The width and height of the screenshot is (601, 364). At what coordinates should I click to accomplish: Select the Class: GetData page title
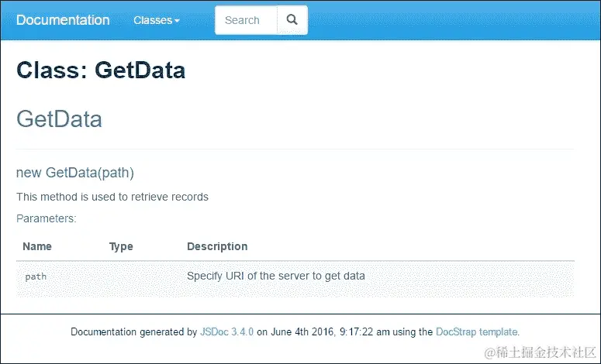click(101, 70)
